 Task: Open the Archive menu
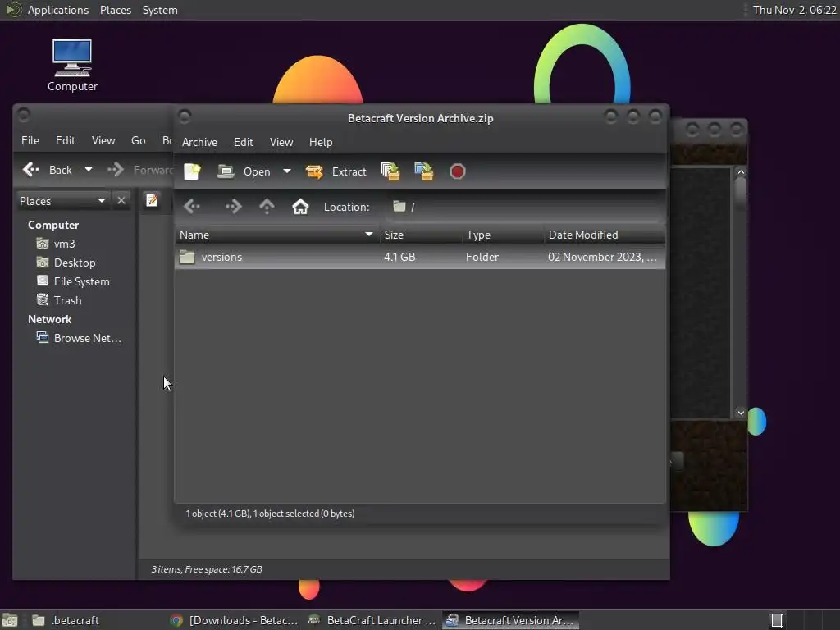[x=199, y=142]
